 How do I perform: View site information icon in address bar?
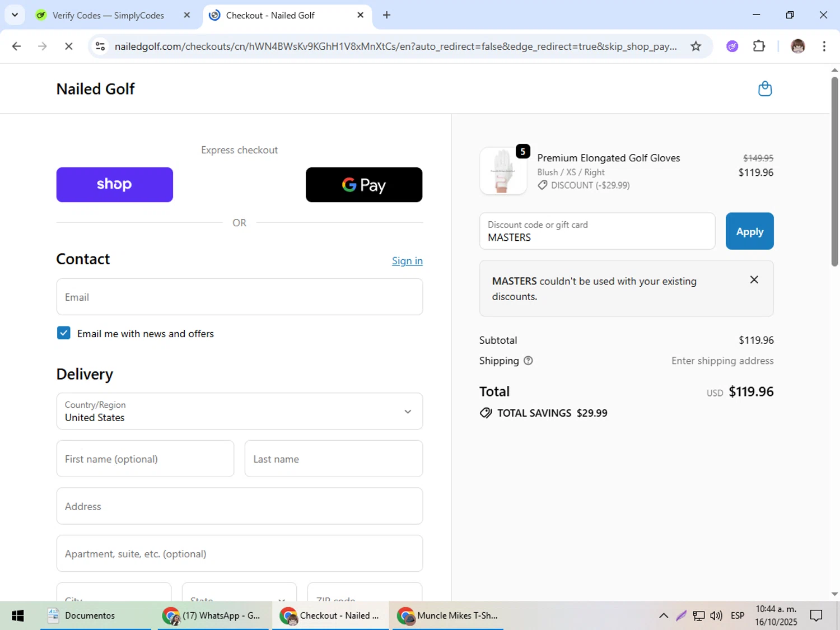click(x=100, y=46)
